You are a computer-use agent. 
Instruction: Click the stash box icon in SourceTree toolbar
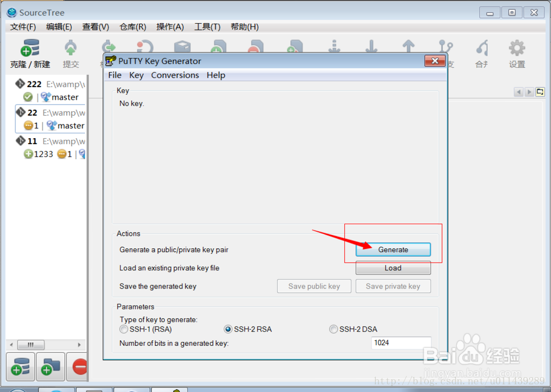[x=182, y=47]
